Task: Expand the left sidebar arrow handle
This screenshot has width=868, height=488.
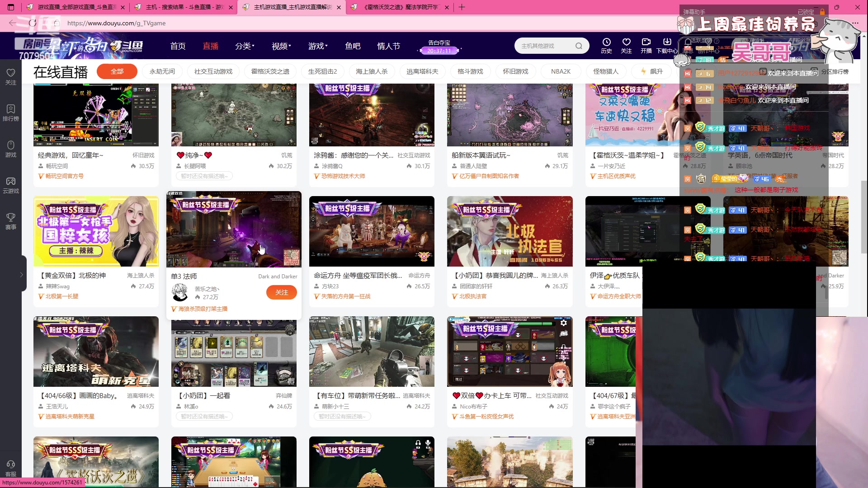Action: (21, 274)
